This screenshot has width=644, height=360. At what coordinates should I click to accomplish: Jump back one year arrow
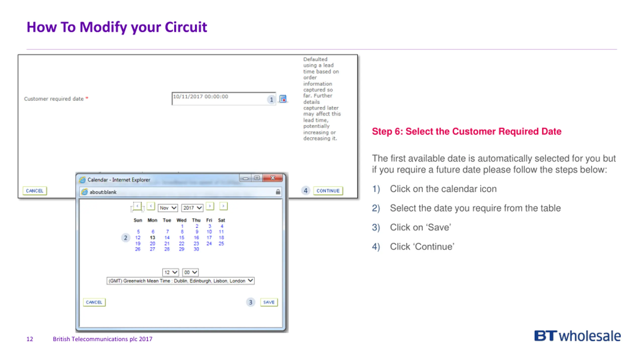(x=137, y=206)
